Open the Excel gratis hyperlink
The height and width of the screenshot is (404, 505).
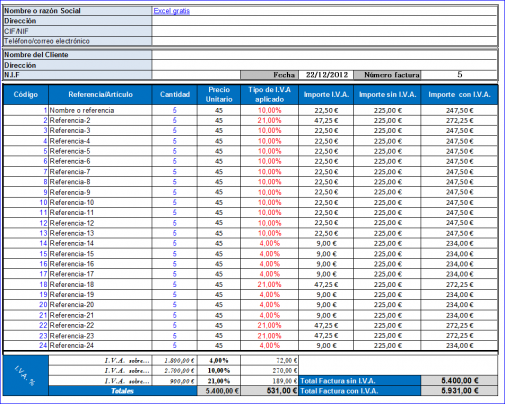click(x=171, y=11)
